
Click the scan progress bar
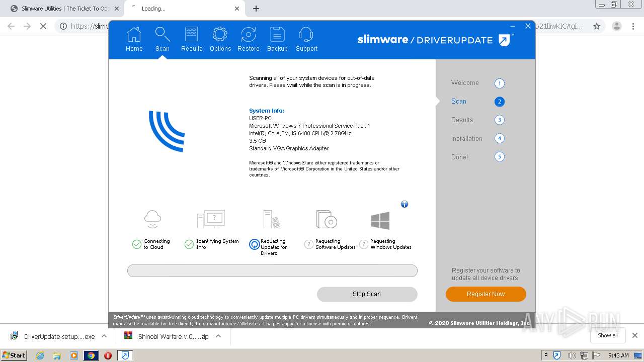pos(272,271)
